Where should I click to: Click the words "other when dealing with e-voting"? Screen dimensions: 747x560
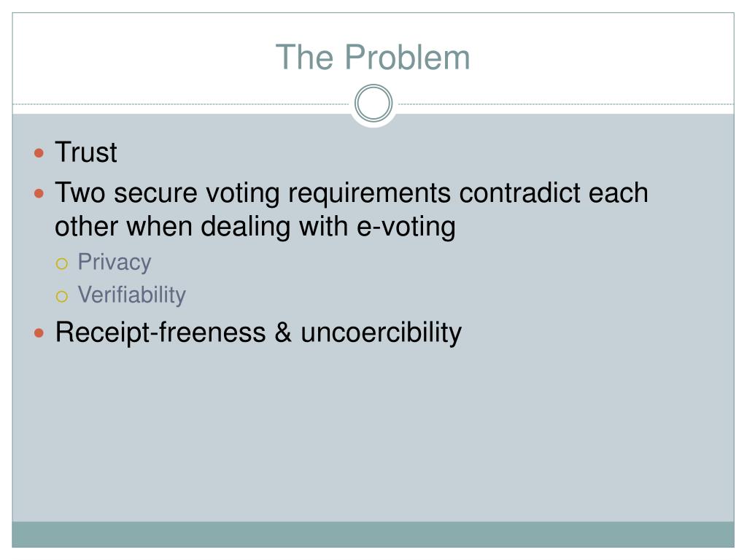point(255,226)
